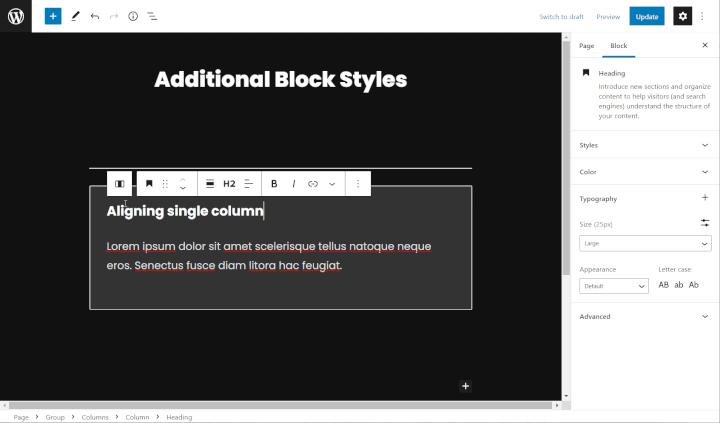
Task: Switch to the Block tab
Action: (x=619, y=45)
